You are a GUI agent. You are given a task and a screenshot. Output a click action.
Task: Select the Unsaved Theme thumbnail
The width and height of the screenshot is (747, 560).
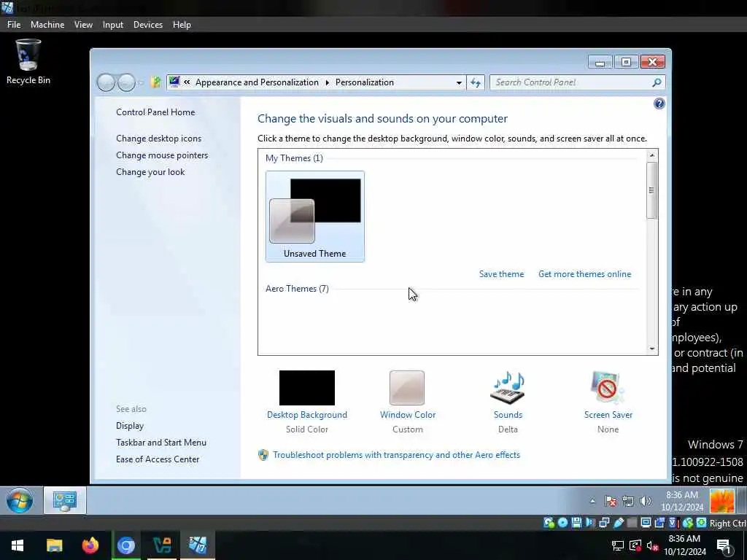pyautogui.click(x=315, y=216)
